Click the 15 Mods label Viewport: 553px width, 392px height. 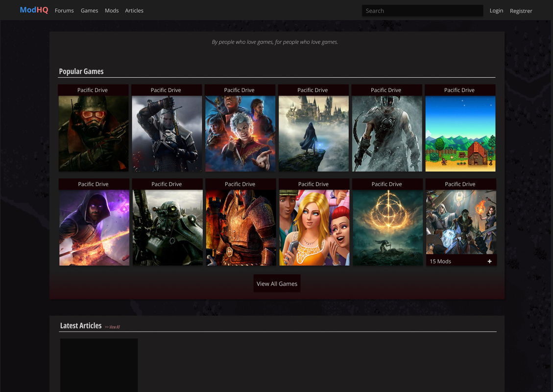(440, 262)
